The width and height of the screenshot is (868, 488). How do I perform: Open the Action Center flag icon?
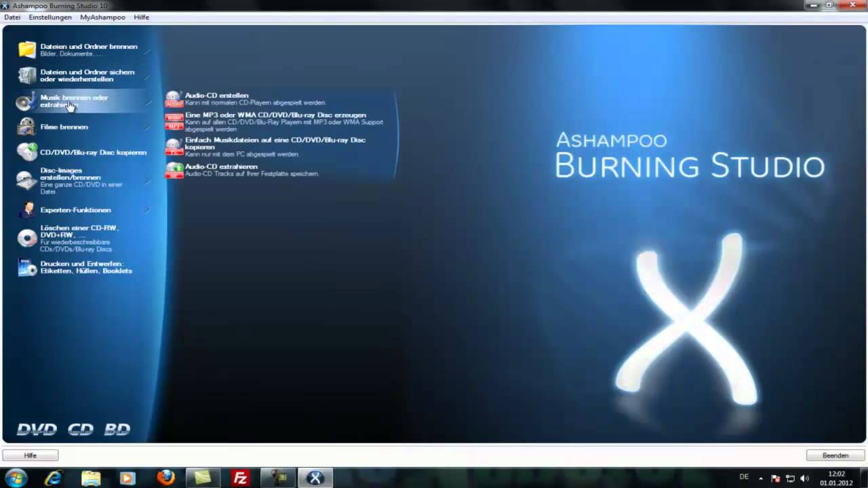click(776, 478)
